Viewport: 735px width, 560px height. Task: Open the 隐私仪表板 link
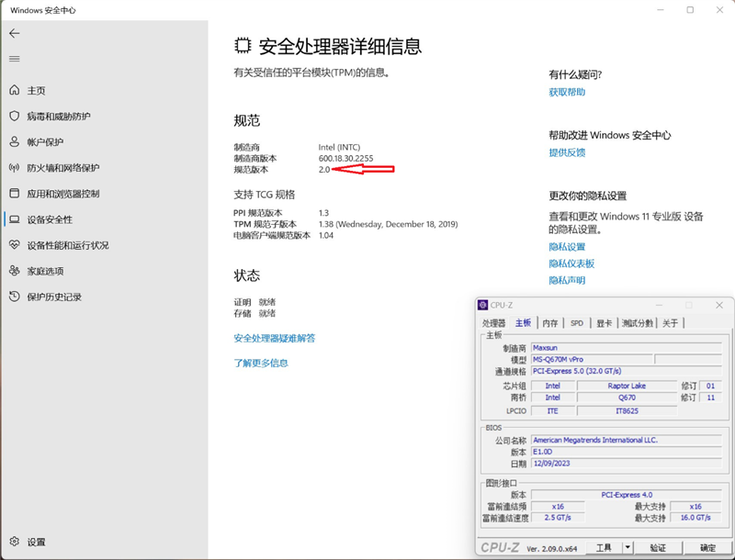(571, 263)
